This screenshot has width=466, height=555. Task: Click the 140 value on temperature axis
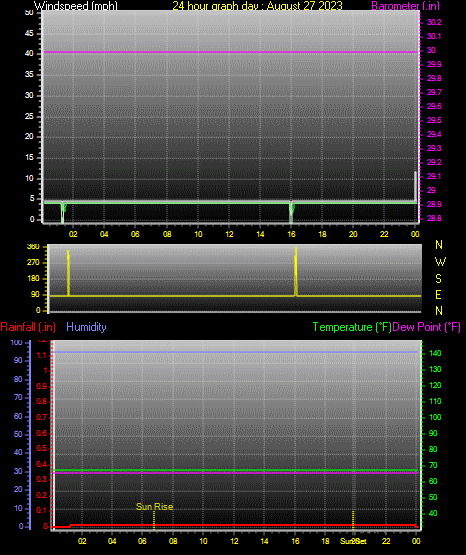[435, 353]
